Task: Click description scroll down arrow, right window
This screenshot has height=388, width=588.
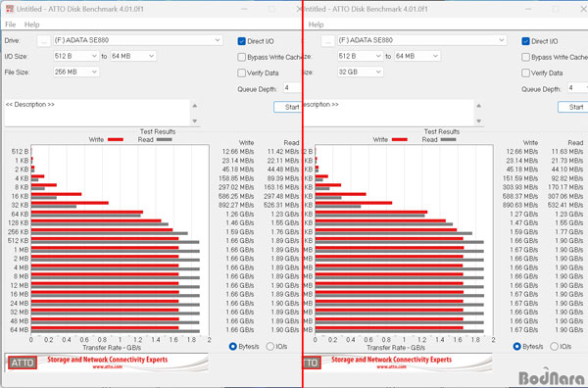Action: 478,121
